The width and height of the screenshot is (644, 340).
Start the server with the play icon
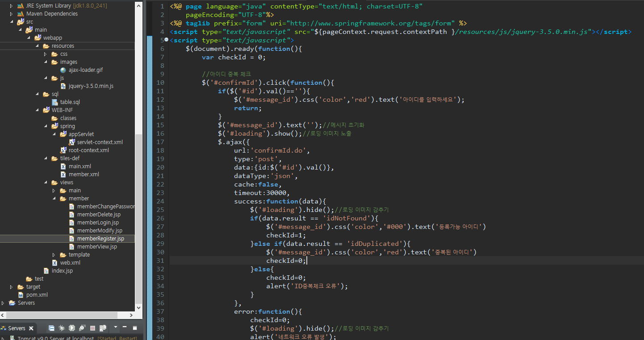pos(72,328)
